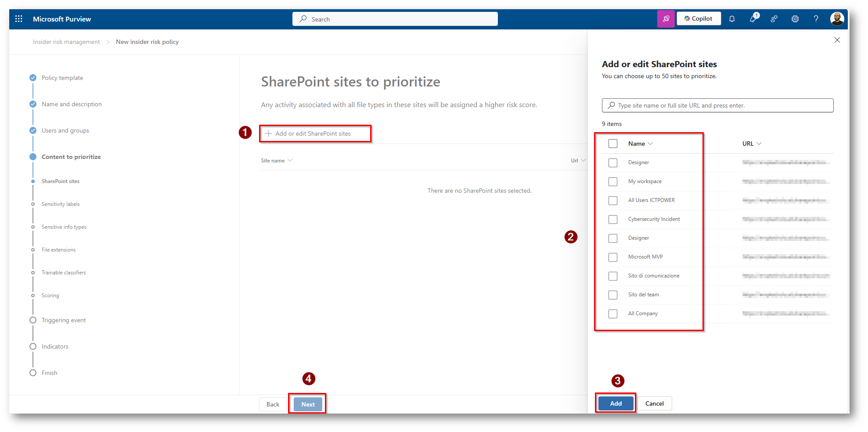Image resolution: width=868 pixels, height=432 pixels.
Task: Open Insider risk management breadcrumb link
Action: (66, 42)
